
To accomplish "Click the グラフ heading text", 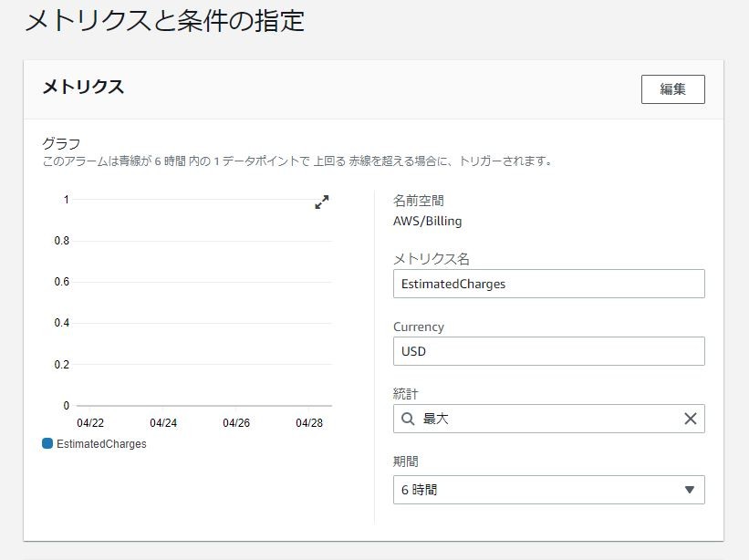I will [61, 143].
